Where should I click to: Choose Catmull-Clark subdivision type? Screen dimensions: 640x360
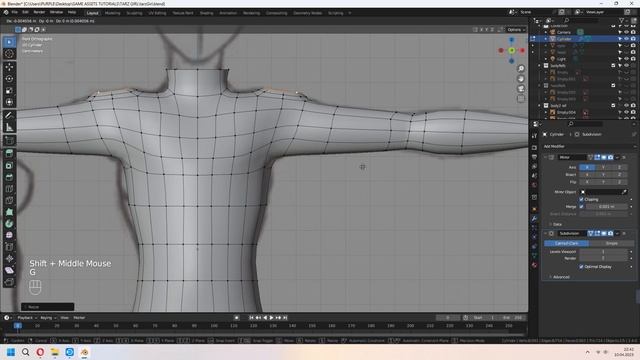click(x=567, y=243)
